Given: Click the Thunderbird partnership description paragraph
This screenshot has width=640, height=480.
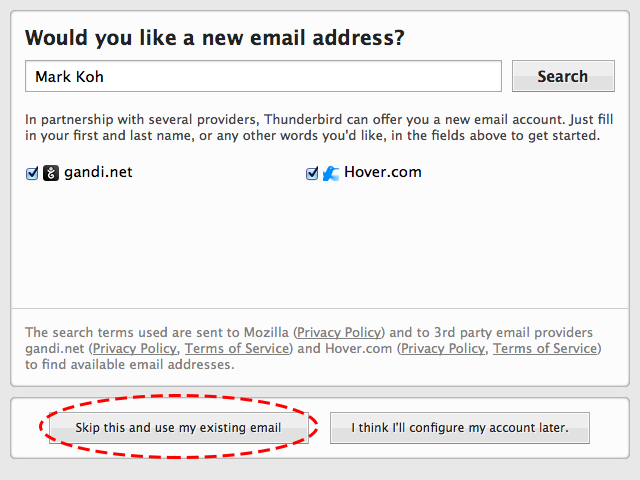Looking at the screenshot, I should click(312, 127).
